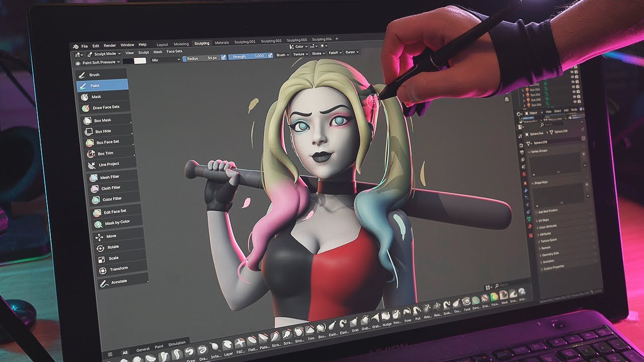Toggle Radius pressure sensitivity button
The height and width of the screenshot is (362, 644).
(x=223, y=58)
